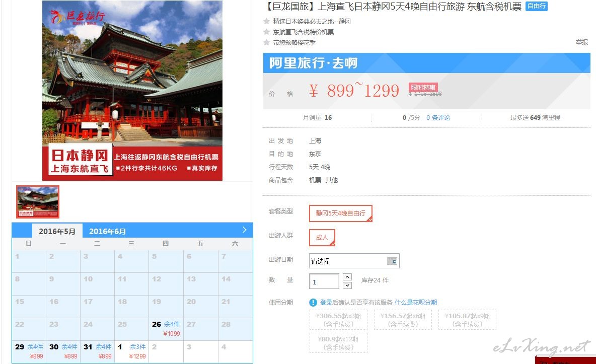This screenshot has height=364, width=596.
Task: Choose 12-period installment ¥80.9
Action: (x=338, y=343)
